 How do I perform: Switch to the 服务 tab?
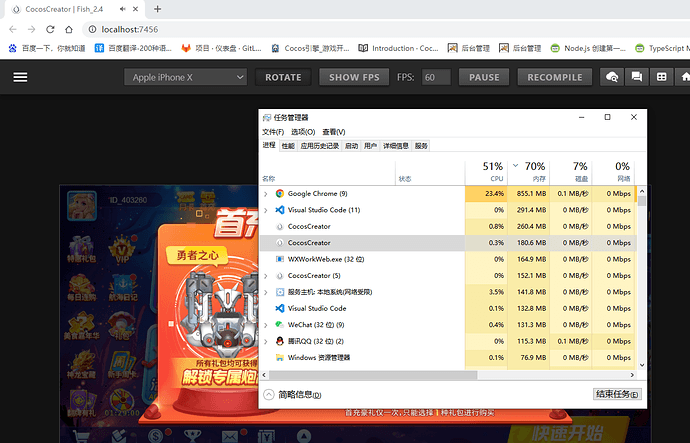pyautogui.click(x=421, y=146)
